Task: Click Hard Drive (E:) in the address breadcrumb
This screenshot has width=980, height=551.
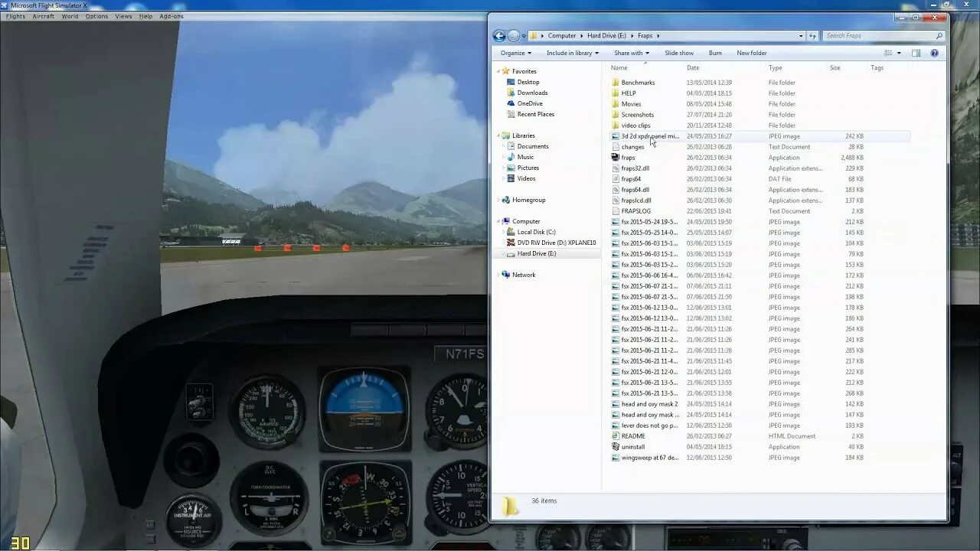Action: (606, 36)
